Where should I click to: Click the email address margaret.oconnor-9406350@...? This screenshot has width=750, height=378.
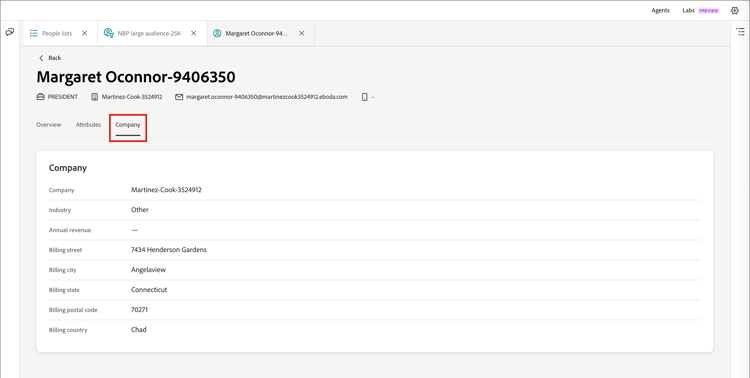click(267, 97)
